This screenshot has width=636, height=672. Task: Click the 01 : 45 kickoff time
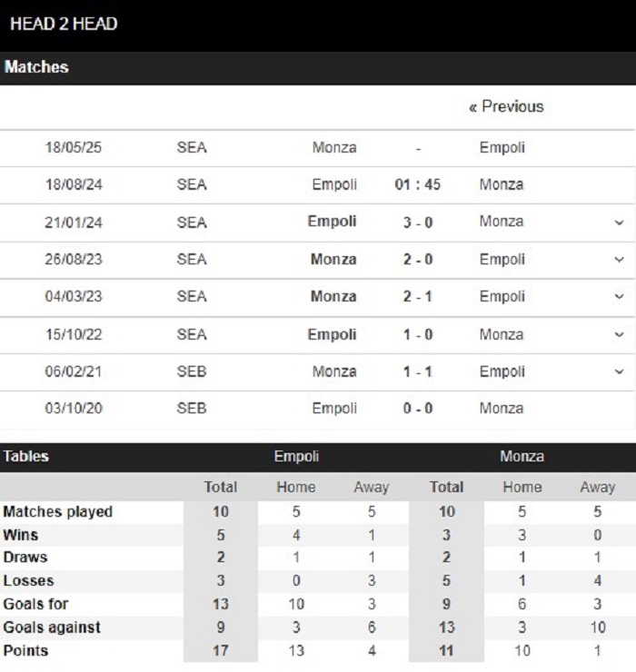point(417,184)
